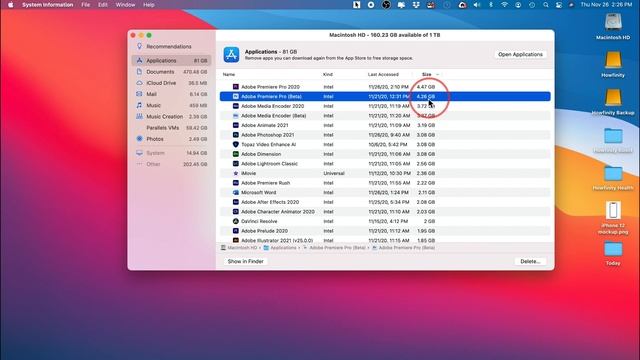Open the File menu
Image resolution: width=640 pixels, height=360 pixels.
click(x=85, y=5)
